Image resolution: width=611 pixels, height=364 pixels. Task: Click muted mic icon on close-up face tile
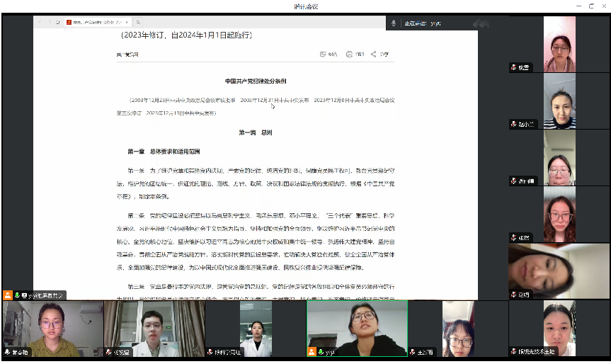coord(513,294)
